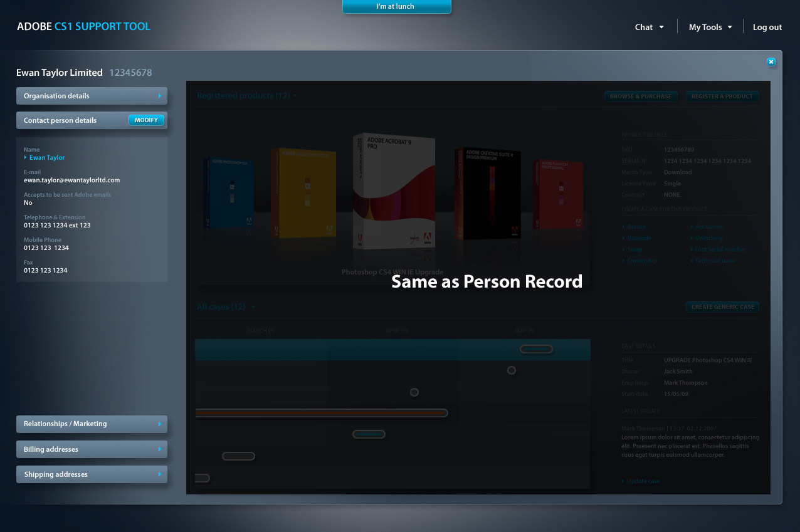Expand the Shipping addresses section
This screenshot has width=800, height=532.
click(x=92, y=474)
